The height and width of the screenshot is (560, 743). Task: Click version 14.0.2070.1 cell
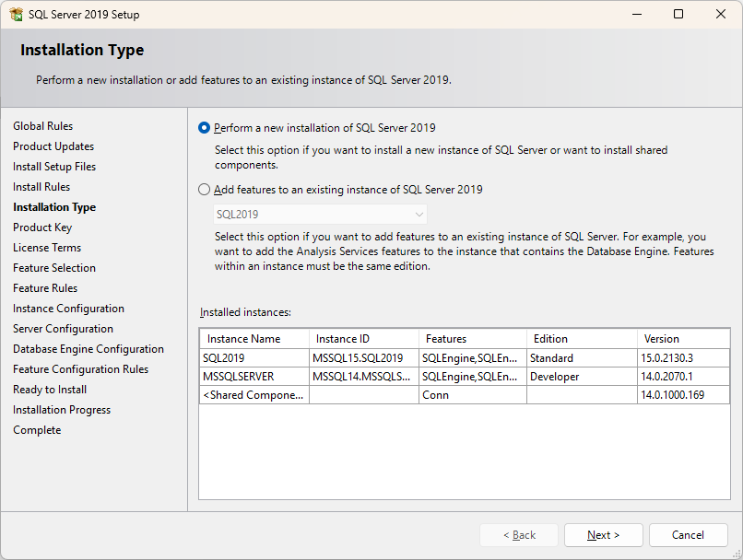click(683, 377)
